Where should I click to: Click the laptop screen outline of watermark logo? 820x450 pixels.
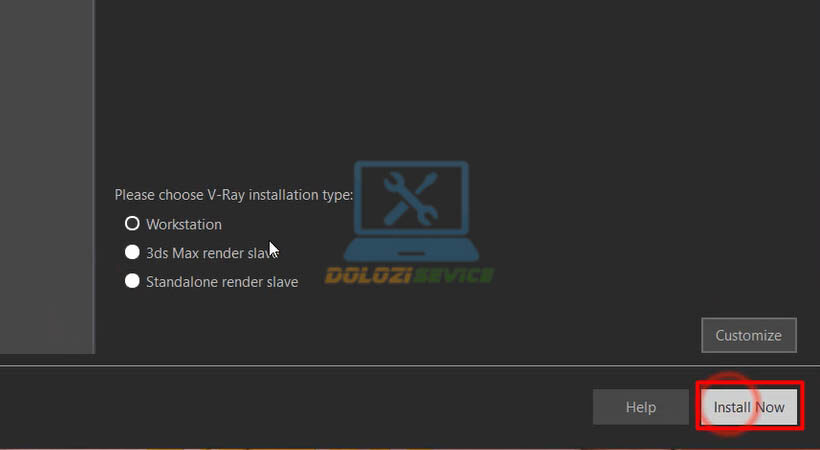(411, 199)
